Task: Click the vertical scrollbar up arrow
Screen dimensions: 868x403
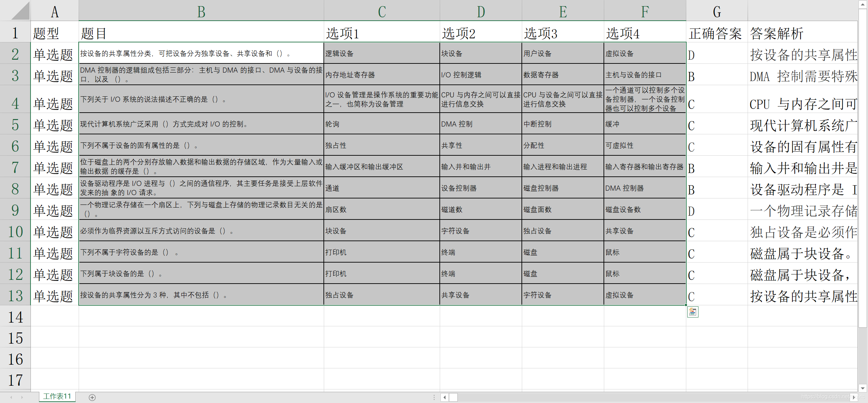Action: (863, 4)
